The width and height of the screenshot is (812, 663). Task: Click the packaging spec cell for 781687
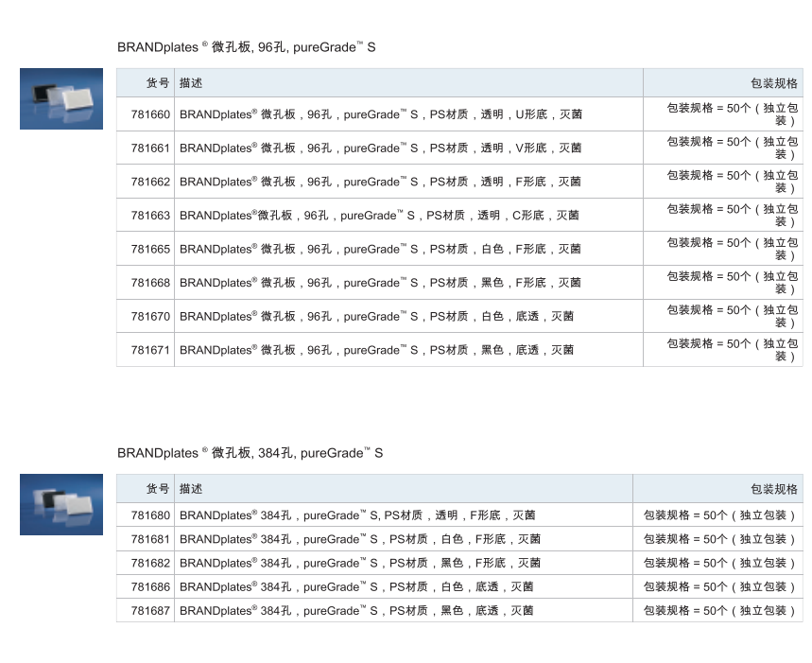(719, 611)
